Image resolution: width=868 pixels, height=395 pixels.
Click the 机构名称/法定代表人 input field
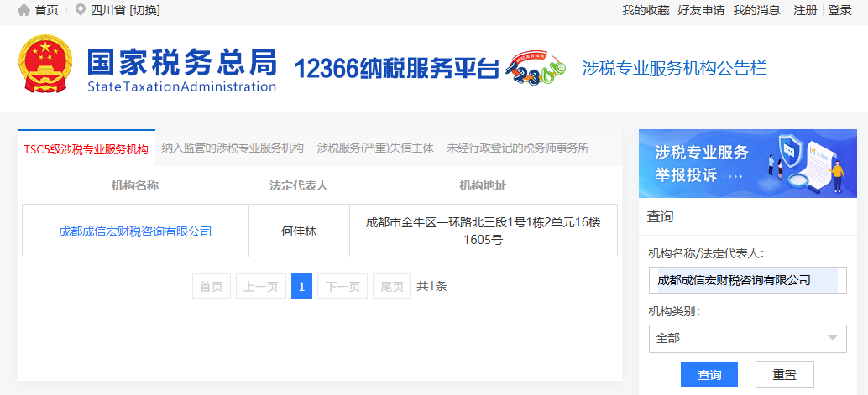tap(748, 280)
